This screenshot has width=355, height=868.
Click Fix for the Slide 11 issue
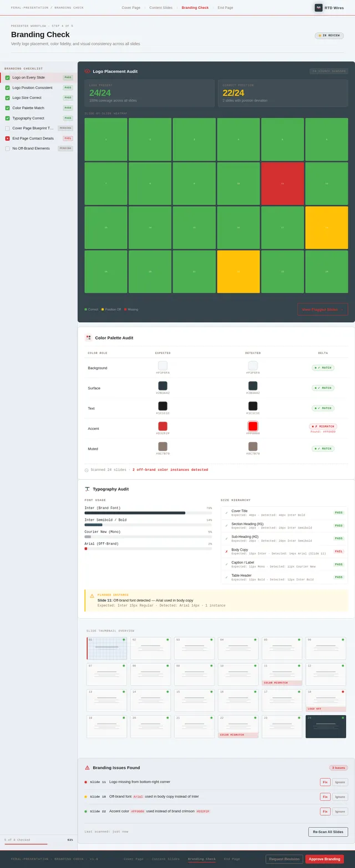pyautogui.click(x=325, y=782)
